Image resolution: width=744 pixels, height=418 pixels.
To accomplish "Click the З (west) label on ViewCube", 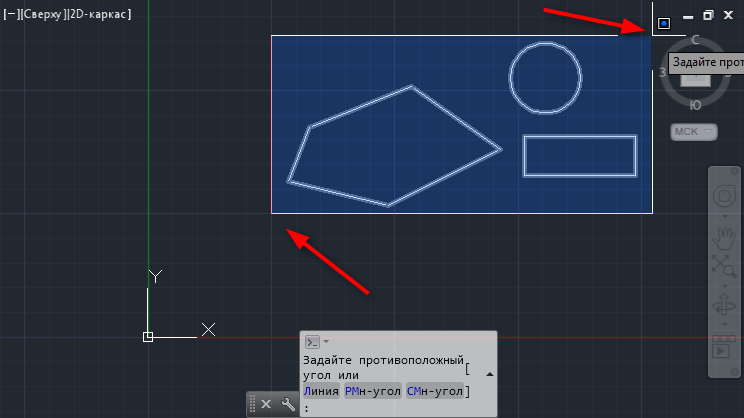I will (662, 73).
